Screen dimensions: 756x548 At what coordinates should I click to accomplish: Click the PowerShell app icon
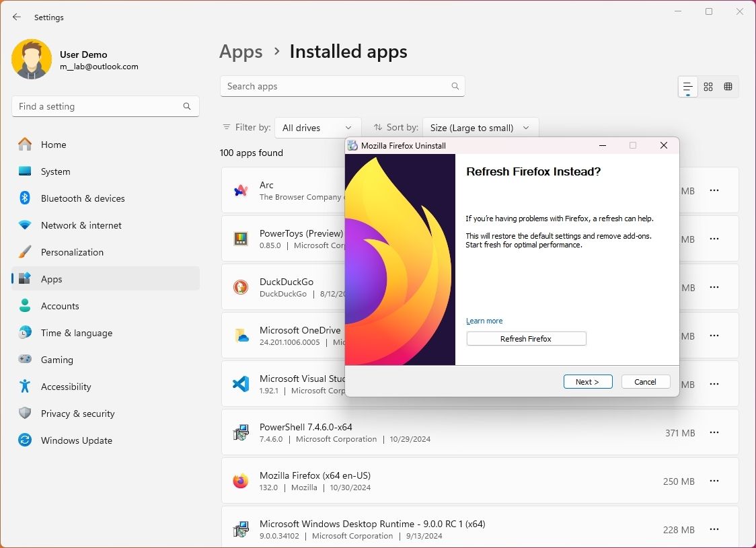241,432
